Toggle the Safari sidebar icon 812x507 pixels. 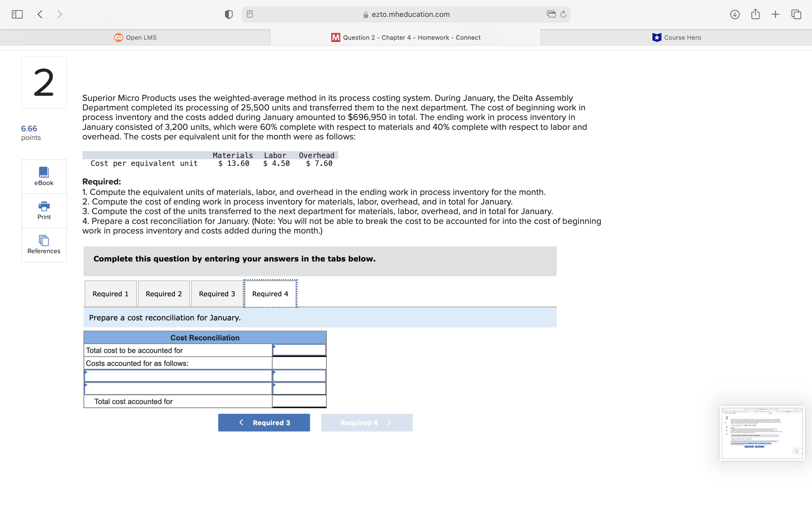pos(17,14)
